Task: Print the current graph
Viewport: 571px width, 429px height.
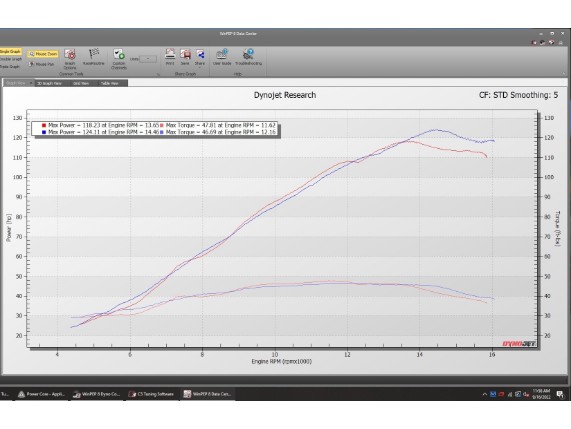Action: coord(170,57)
